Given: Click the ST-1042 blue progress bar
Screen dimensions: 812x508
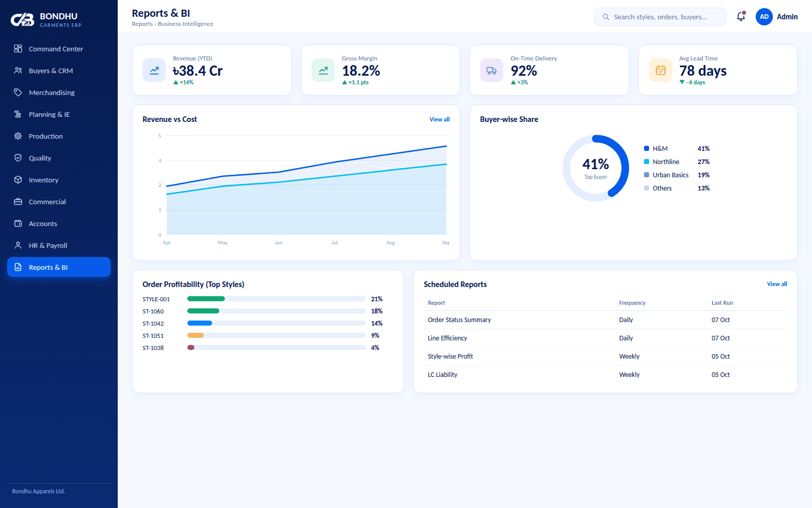Looking at the screenshot, I should (x=200, y=323).
